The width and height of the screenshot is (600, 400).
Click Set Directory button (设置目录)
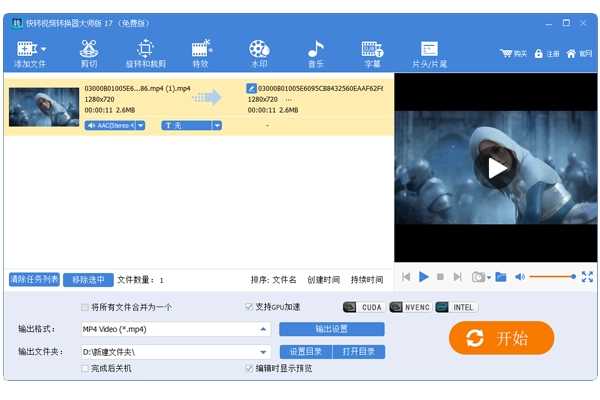pyautogui.click(x=306, y=352)
